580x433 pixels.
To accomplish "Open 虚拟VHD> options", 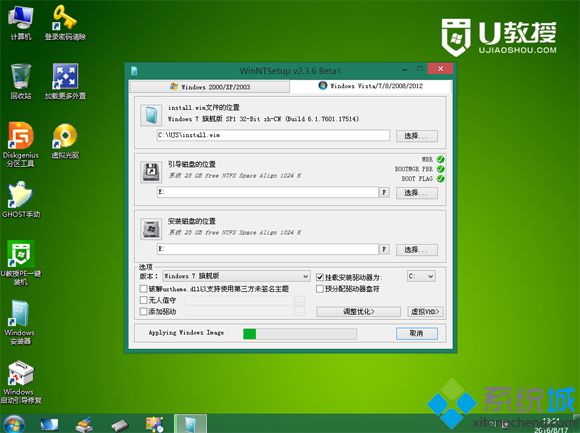I will (425, 312).
